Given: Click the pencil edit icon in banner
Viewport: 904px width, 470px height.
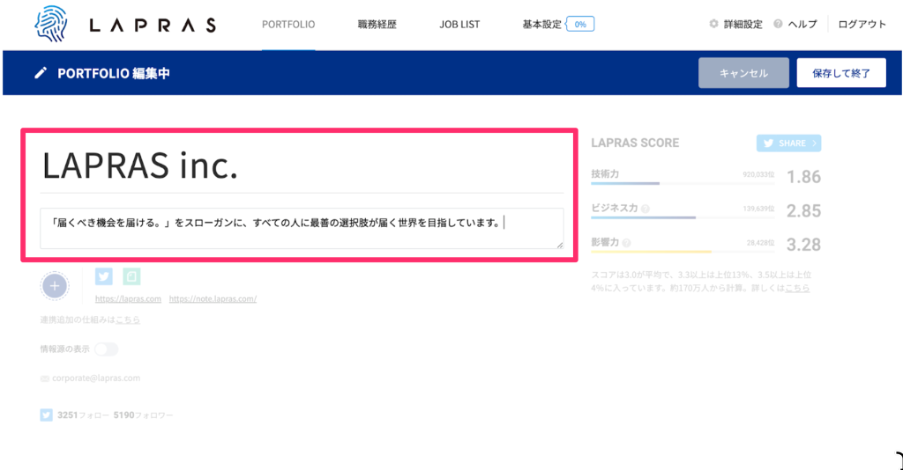Looking at the screenshot, I should (x=40, y=73).
